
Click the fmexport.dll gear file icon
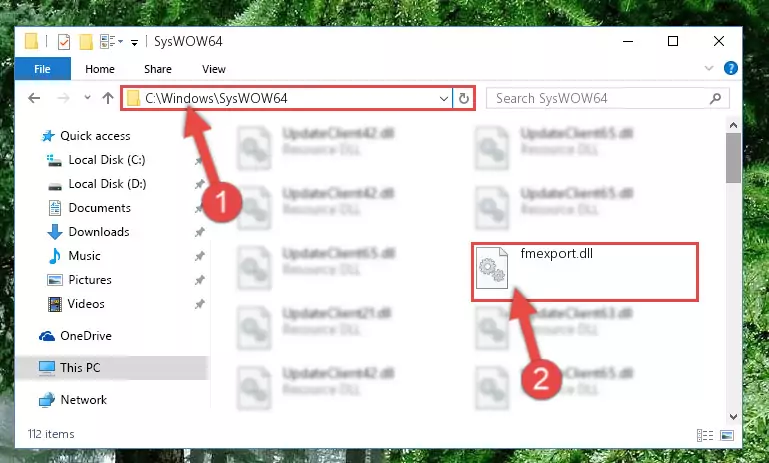coord(492,268)
